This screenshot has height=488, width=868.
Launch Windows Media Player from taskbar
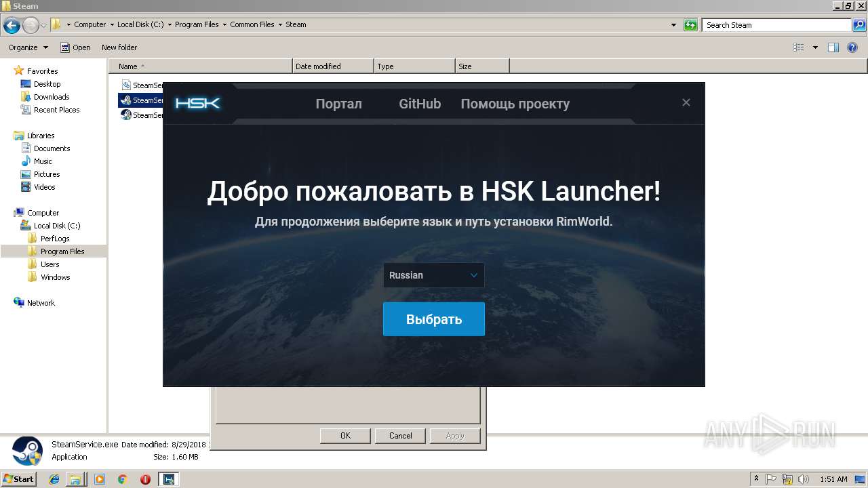point(100,479)
